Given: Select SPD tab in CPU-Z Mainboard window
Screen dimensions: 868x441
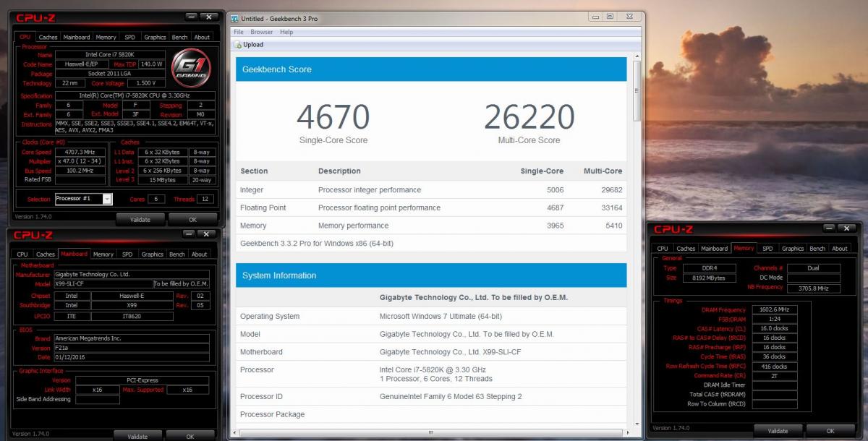Looking at the screenshot, I should coord(127,254).
